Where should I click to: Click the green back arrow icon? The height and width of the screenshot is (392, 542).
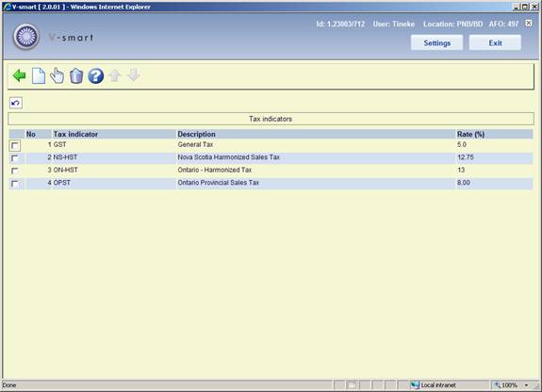pyautogui.click(x=19, y=75)
